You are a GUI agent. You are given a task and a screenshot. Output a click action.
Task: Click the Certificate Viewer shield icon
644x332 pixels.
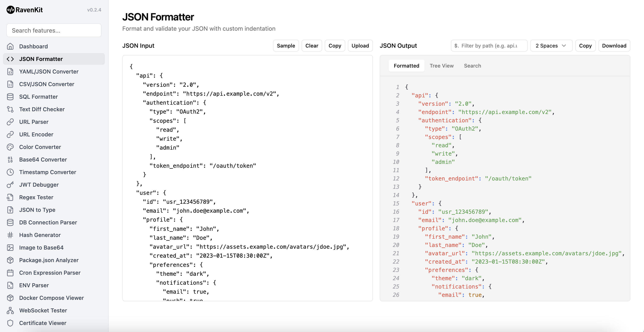point(10,323)
